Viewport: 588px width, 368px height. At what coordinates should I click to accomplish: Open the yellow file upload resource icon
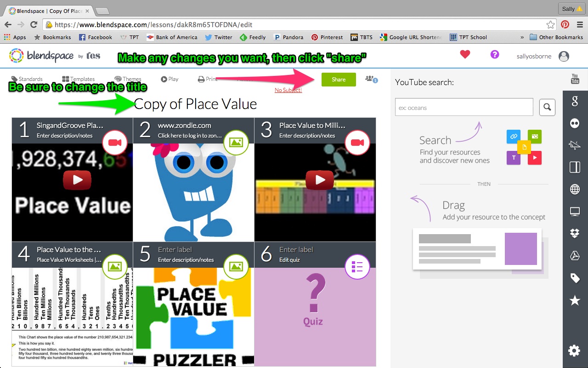pos(524,147)
